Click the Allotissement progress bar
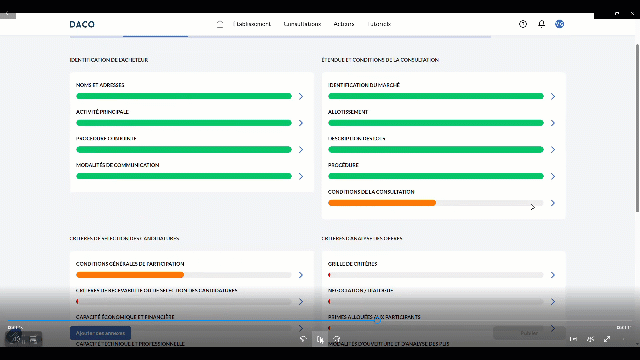 pyautogui.click(x=436, y=123)
